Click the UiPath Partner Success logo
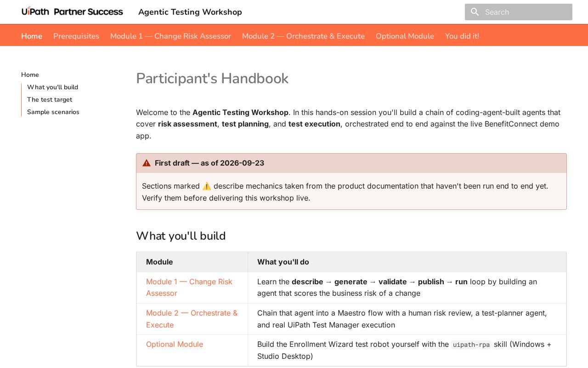588x368 pixels. (x=72, y=11)
